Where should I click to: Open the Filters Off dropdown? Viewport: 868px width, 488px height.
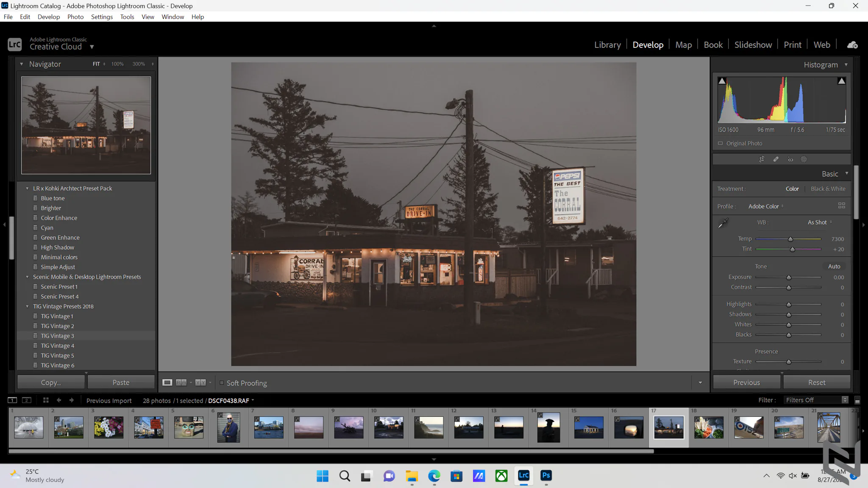coord(817,400)
